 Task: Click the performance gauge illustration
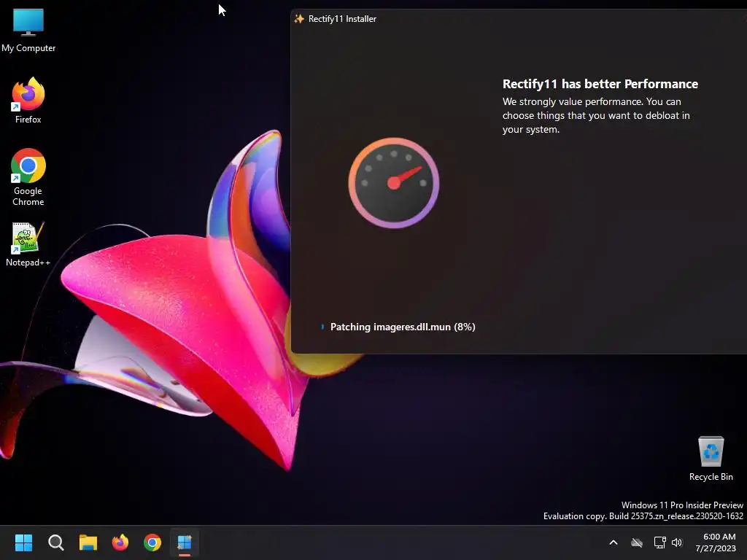pyautogui.click(x=394, y=183)
